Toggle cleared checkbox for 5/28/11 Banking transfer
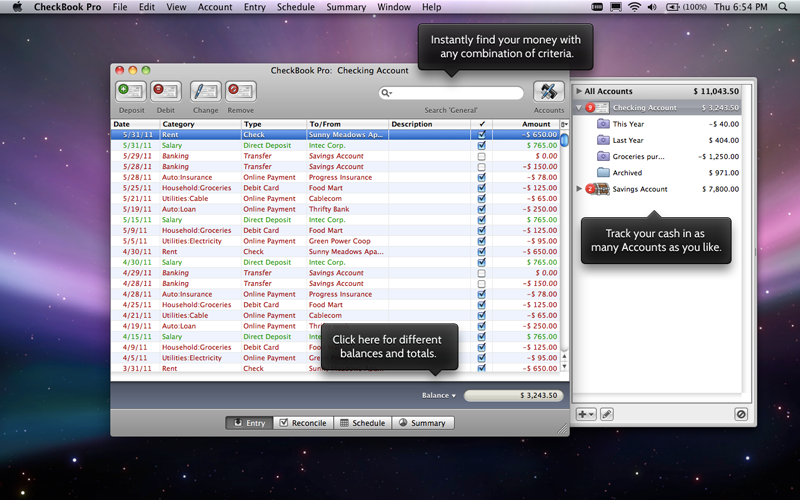The image size is (800, 500). pyautogui.click(x=481, y=167)
